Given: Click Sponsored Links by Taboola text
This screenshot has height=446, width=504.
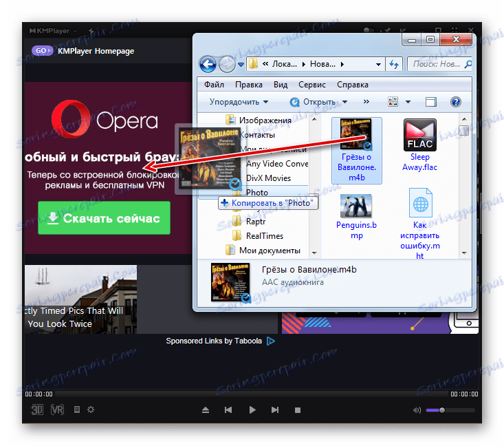Looking at the screenshot, I should coord(214,341).
